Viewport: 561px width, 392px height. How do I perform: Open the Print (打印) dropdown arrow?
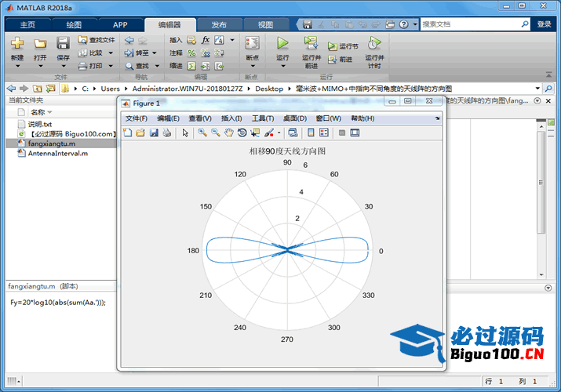111,66
